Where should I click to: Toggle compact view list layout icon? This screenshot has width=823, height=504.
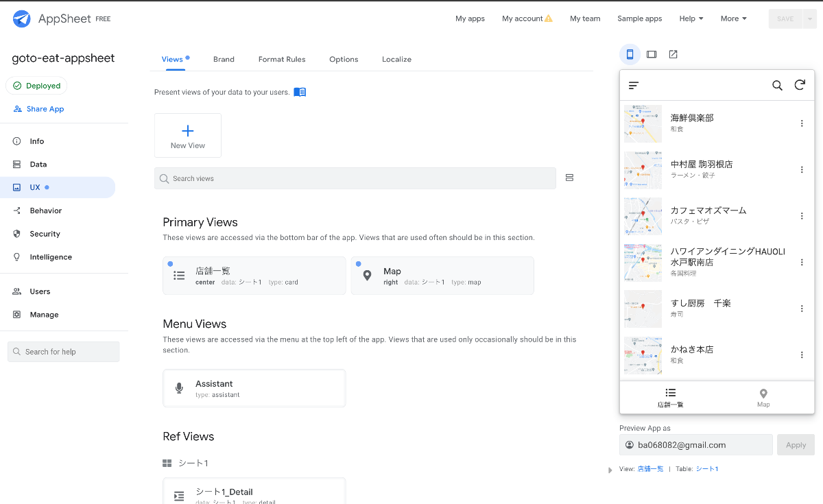[x=569, y=178]
